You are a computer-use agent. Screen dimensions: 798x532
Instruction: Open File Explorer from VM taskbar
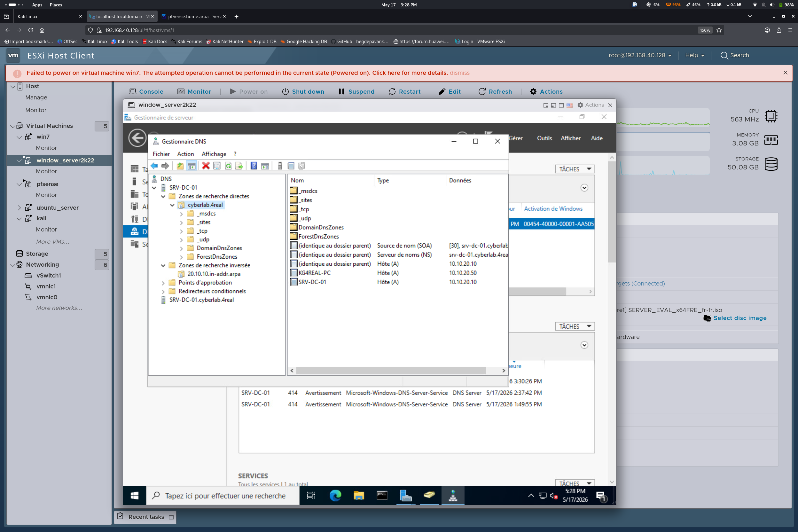pos(359,496)
